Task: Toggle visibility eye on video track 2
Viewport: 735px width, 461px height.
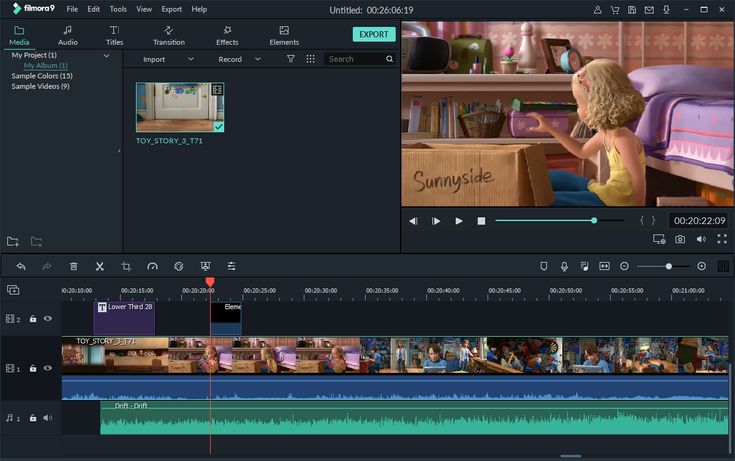Action: tap(48, 318)
